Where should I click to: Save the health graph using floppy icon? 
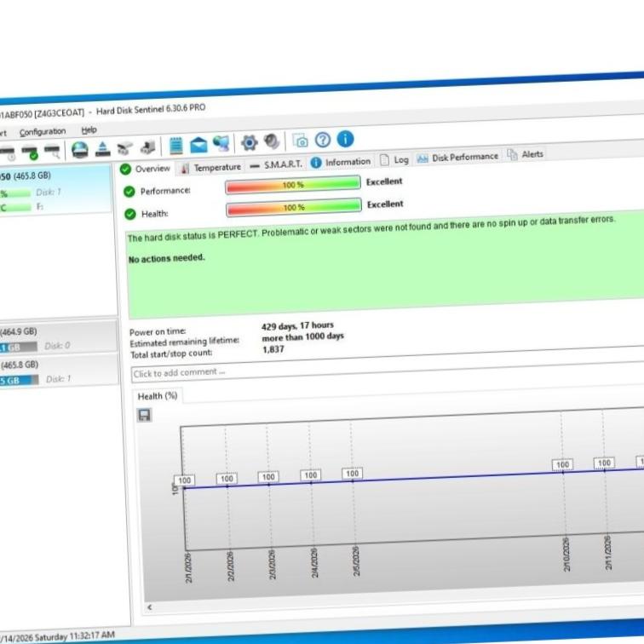coord(145,415)
